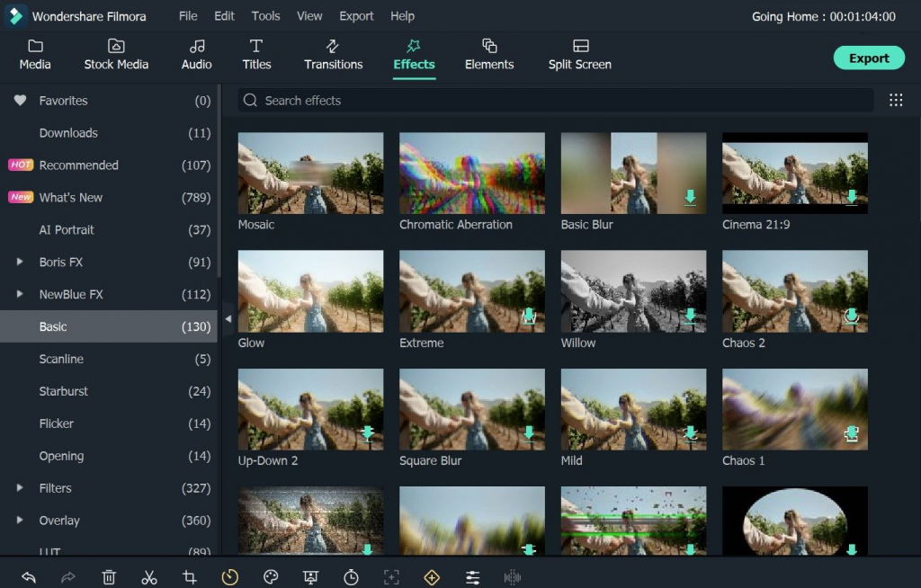Switch to the Split Screen tab
Image resolution: width=921 pixels, height=588 pixels.
580,55
